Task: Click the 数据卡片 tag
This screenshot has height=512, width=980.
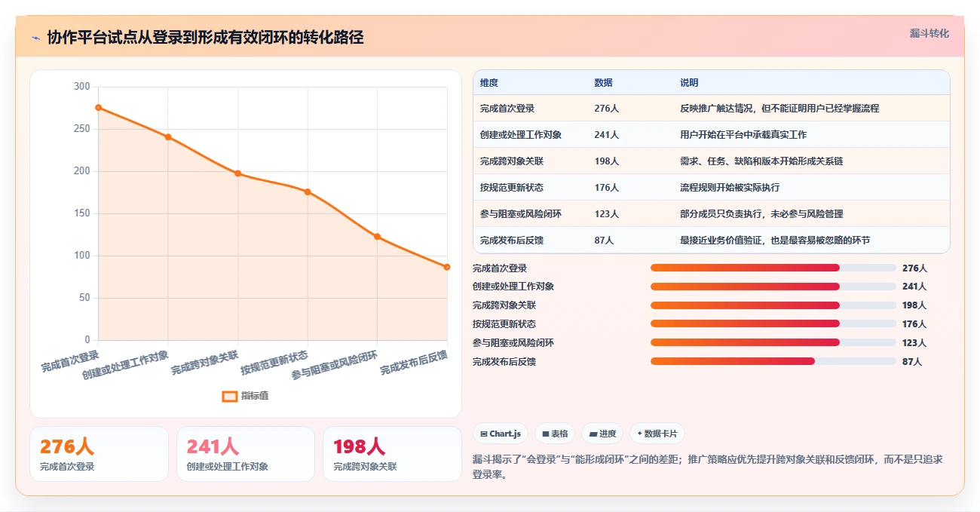Action: click(x=657, y=434)
